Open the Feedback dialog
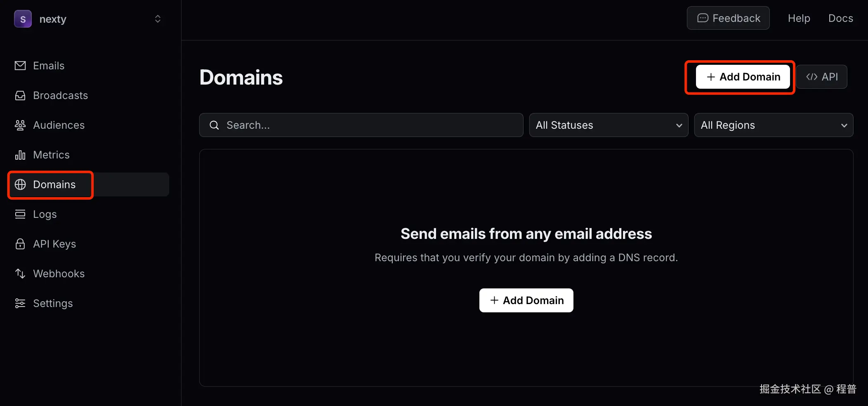Image resolution: width=868 pixels, height=406 pixels. point(728,18)
